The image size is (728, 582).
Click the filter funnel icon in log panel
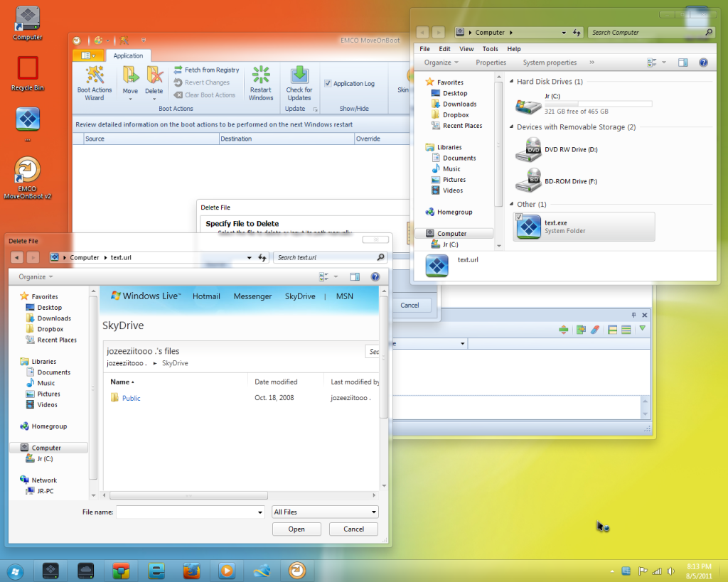pyautogui.click(x=642, y=328)
